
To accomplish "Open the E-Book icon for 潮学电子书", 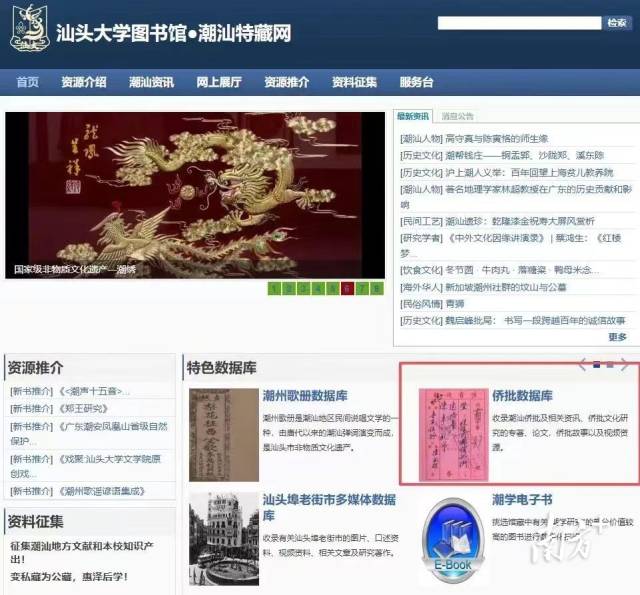I will tap(453, 541).
